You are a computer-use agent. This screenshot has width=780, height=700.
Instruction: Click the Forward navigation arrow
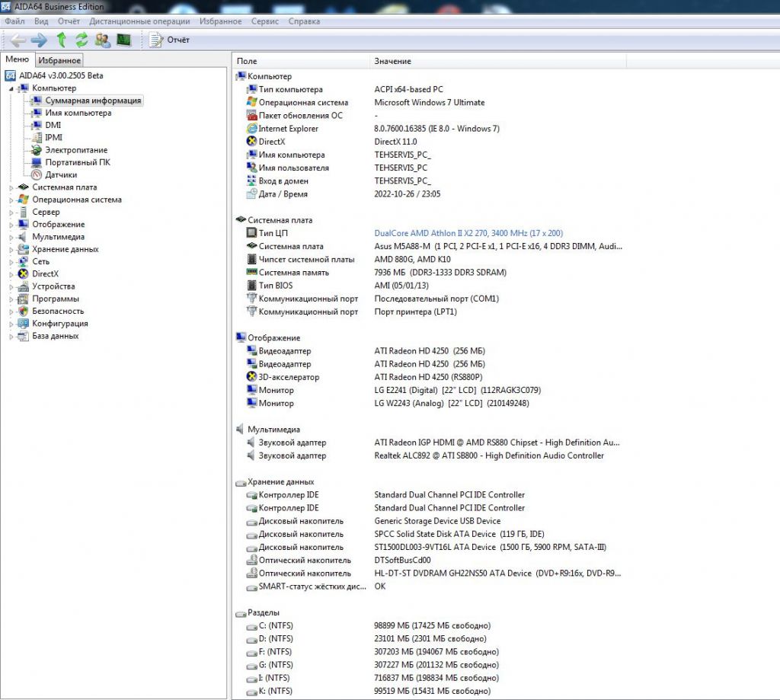coord(39,40)
